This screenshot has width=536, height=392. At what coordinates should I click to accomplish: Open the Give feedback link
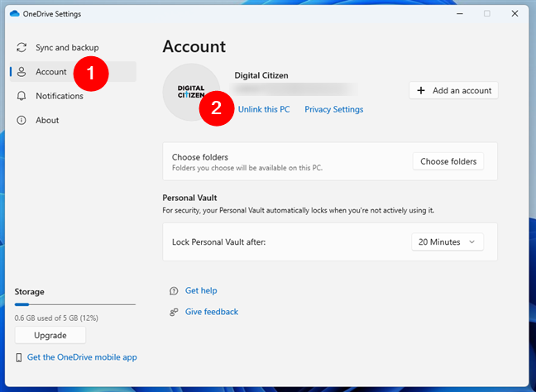[212, 312]
